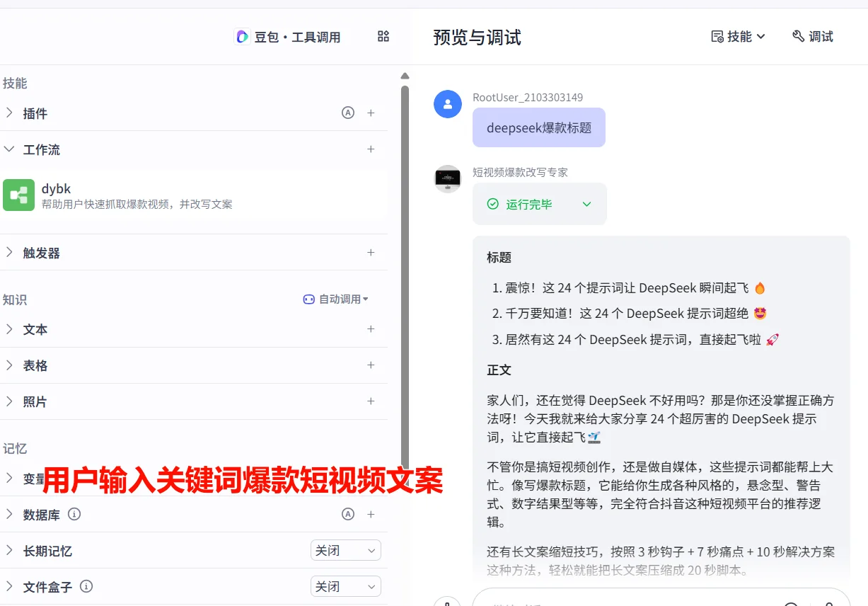Open the 文件盒子 关闭 dropdown

[x=346, y=586]
